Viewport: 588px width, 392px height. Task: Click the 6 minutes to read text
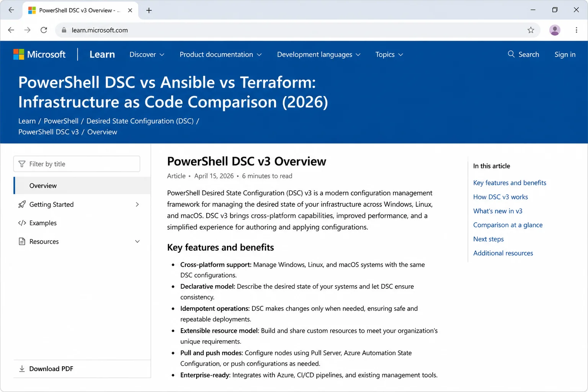267,176
